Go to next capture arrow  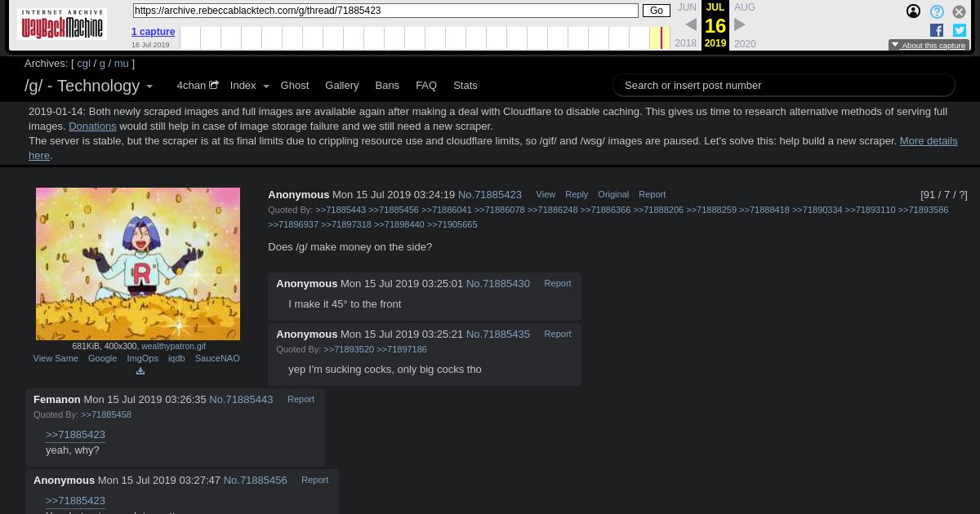pyautogui.click(x=740, y=25)
